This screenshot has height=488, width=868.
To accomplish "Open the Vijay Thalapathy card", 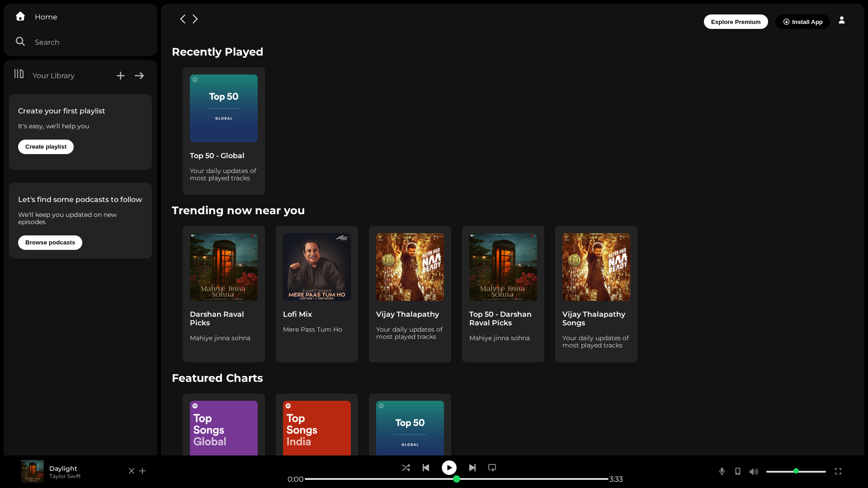I will 410,294.
